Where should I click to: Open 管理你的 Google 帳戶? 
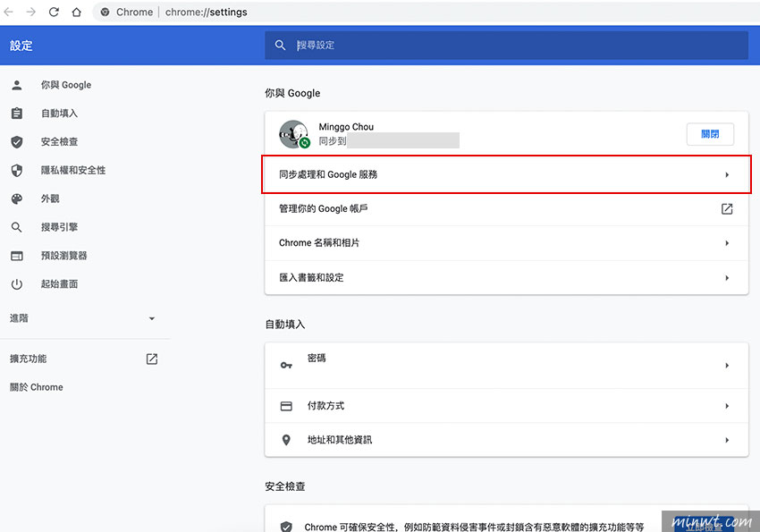coord(506,209)
